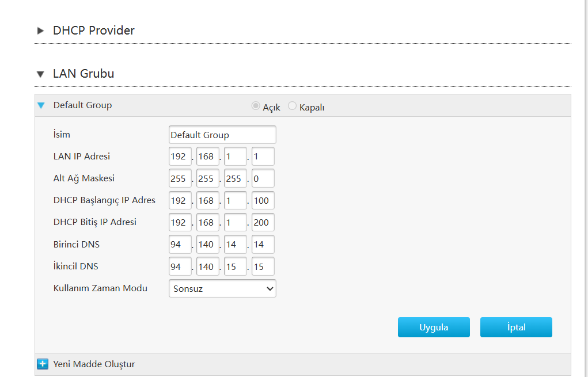Click the last octet of Alt Ağ Maskesi
The height and width of the screenshot is (377, 588).
coord(263,178)
